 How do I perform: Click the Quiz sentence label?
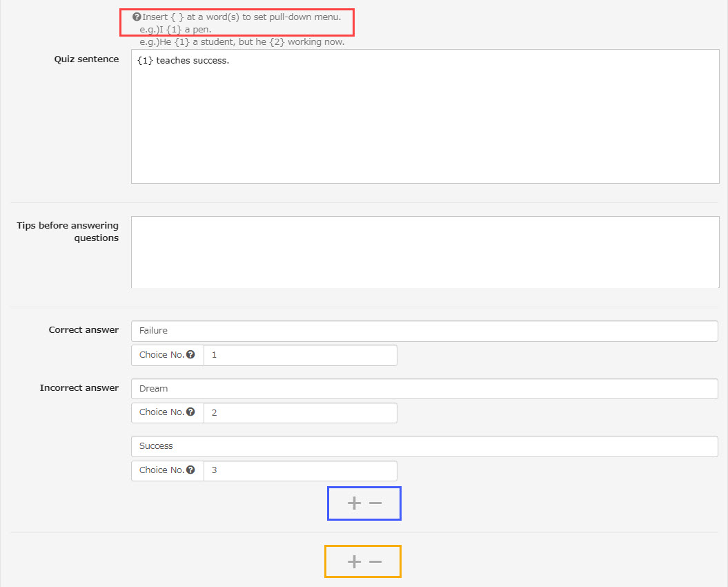coord(86,59)
